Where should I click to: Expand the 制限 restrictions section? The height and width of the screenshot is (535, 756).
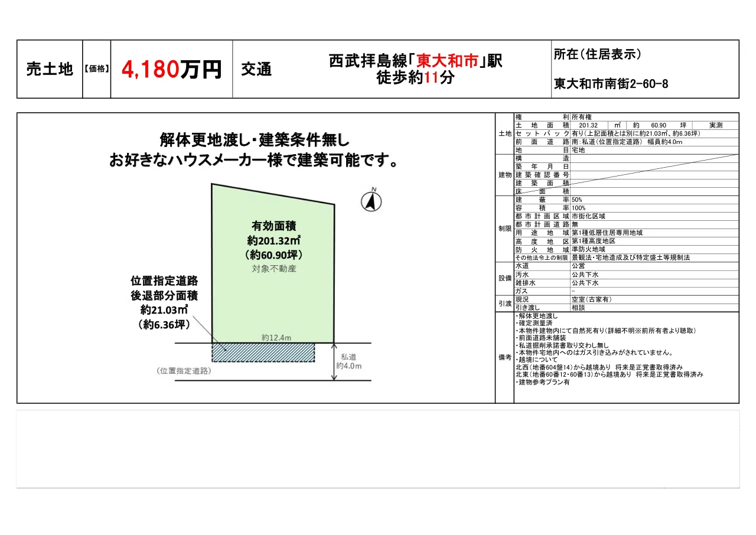[505, 229]
